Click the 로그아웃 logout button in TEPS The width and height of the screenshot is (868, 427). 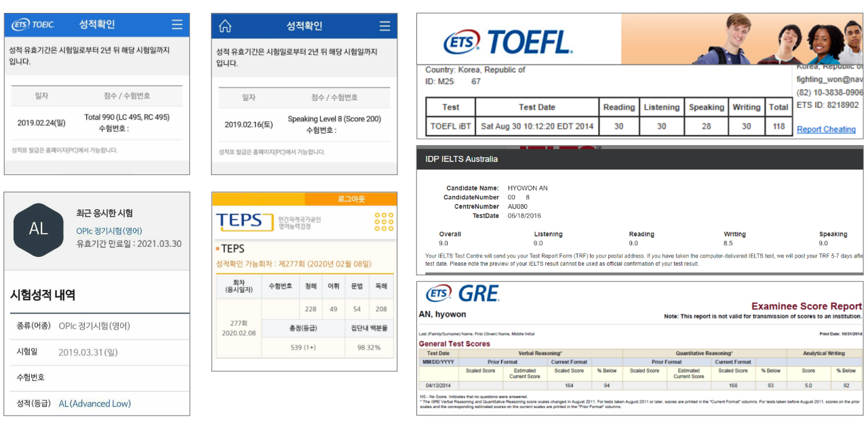click(x=351, y=199)
